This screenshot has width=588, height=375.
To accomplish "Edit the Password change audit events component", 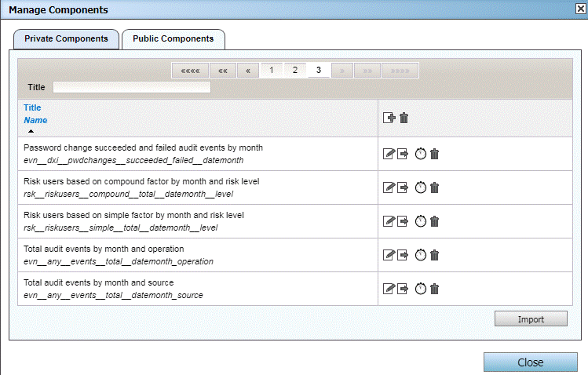I will point(388,154).
